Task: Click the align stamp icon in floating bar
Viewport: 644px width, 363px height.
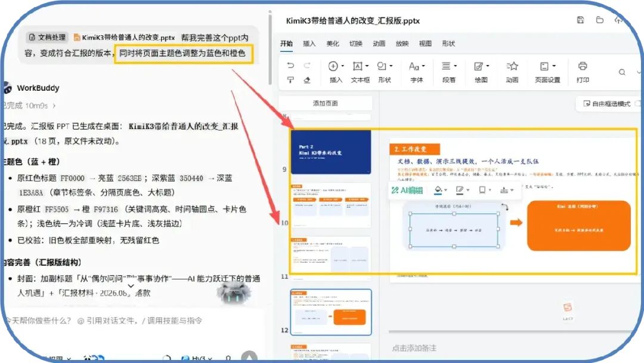Action: (504, 190)
